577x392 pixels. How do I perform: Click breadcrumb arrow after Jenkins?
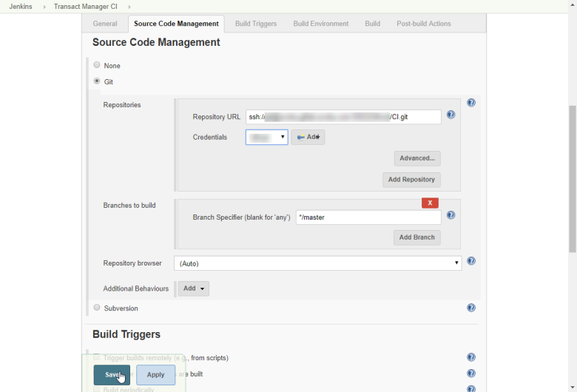(44, 7)
